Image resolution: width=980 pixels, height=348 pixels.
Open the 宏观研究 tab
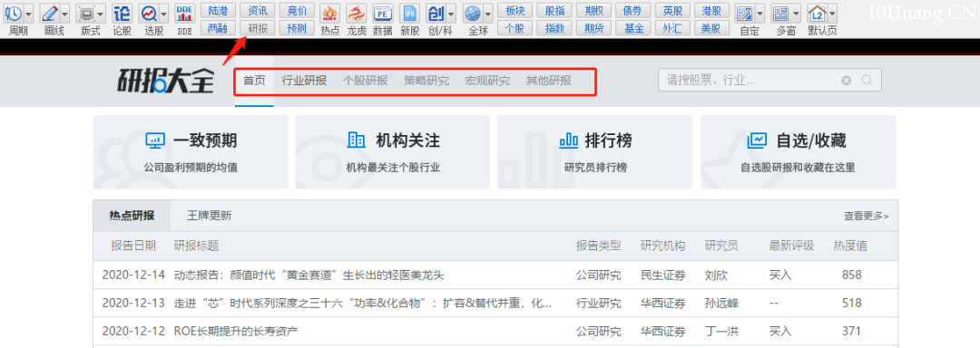[x=487, y=81]
